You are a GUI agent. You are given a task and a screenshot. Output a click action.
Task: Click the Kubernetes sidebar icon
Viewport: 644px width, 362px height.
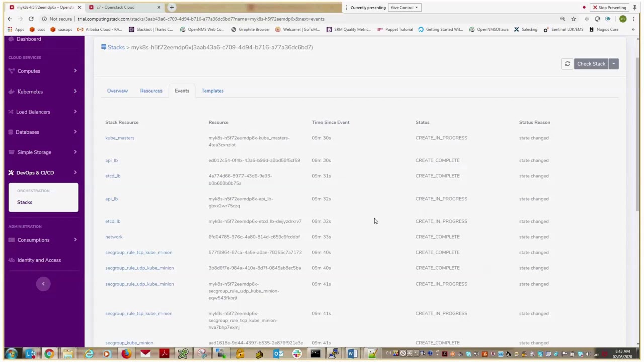tap(11, 92)
